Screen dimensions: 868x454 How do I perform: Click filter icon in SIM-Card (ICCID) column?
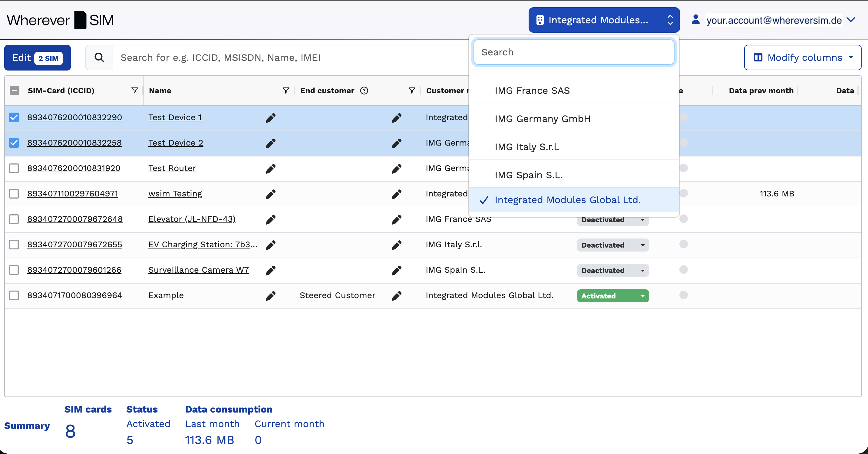pyautogui.click(x=134, y=90)
